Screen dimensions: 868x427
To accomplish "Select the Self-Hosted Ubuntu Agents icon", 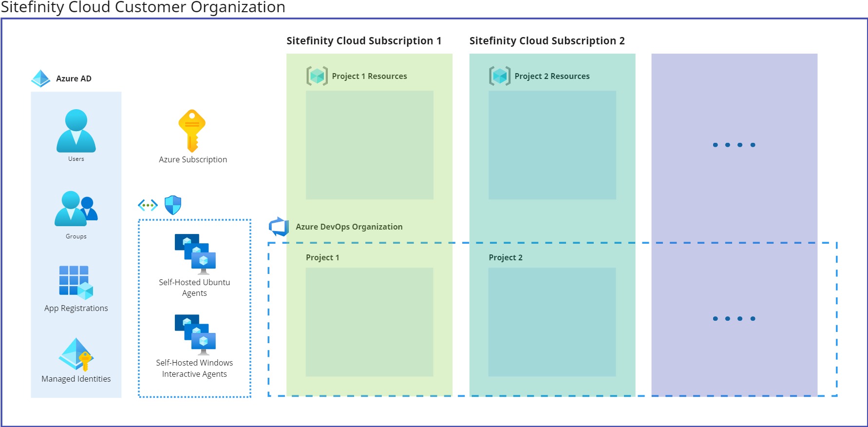I will (195, 254).
